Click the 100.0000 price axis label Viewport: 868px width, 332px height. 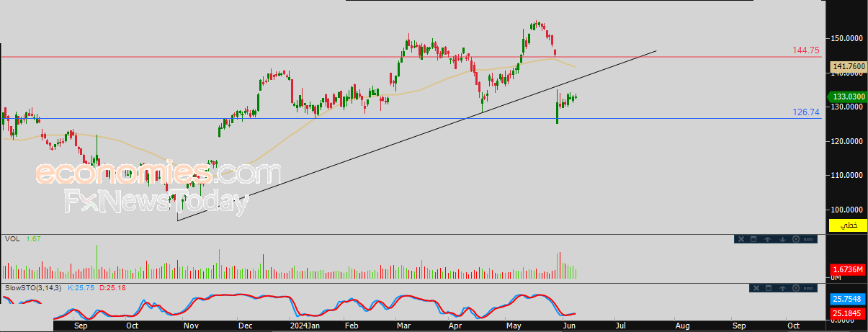(x=847, y=210)
